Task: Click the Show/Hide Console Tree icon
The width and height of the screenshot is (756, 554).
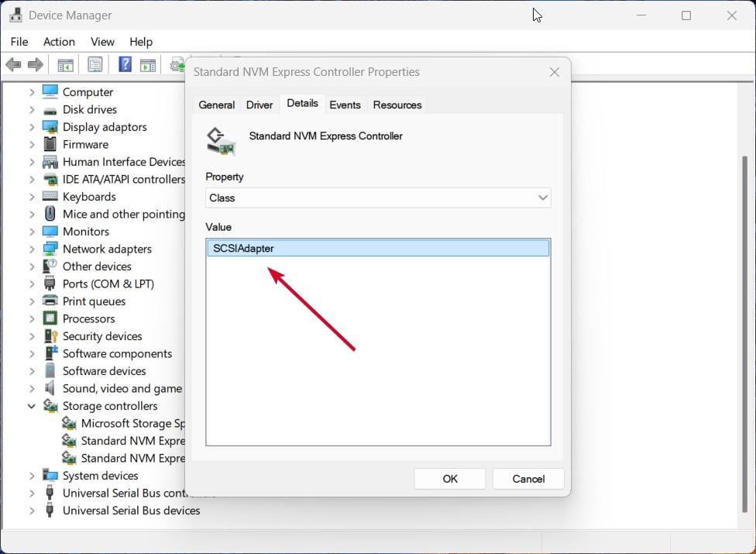Action: coord(65,65)
